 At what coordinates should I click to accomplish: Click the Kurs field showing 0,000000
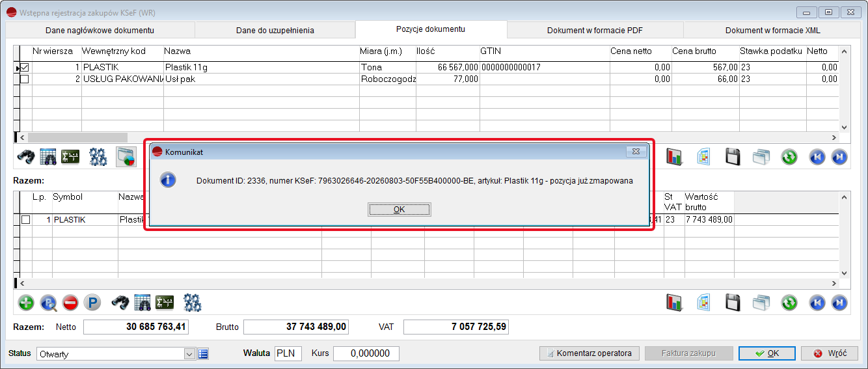[366, 353]
